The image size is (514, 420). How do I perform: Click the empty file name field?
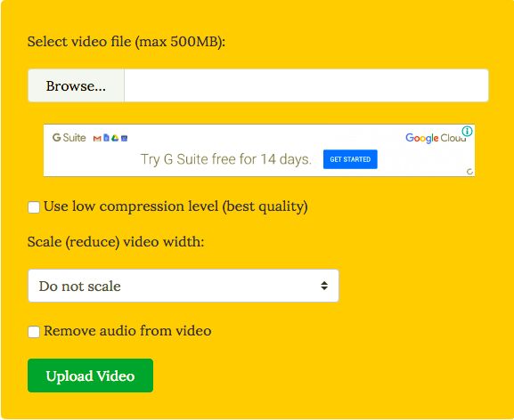pyautogui.click(x=306, y=85)
